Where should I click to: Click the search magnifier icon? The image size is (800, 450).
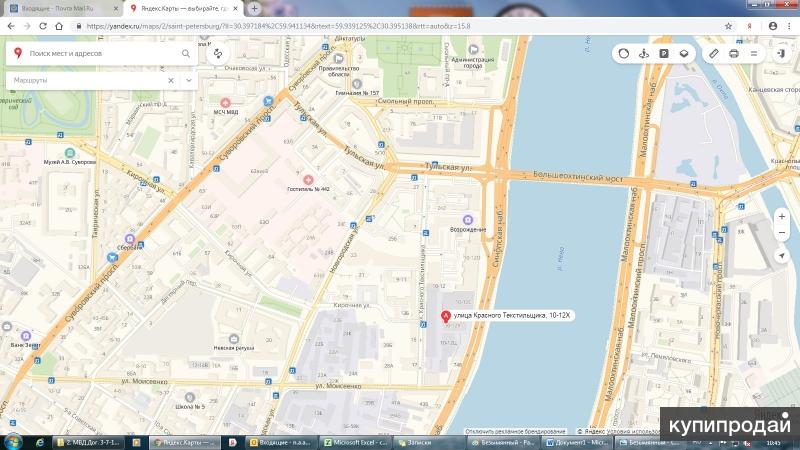point(186,53)
